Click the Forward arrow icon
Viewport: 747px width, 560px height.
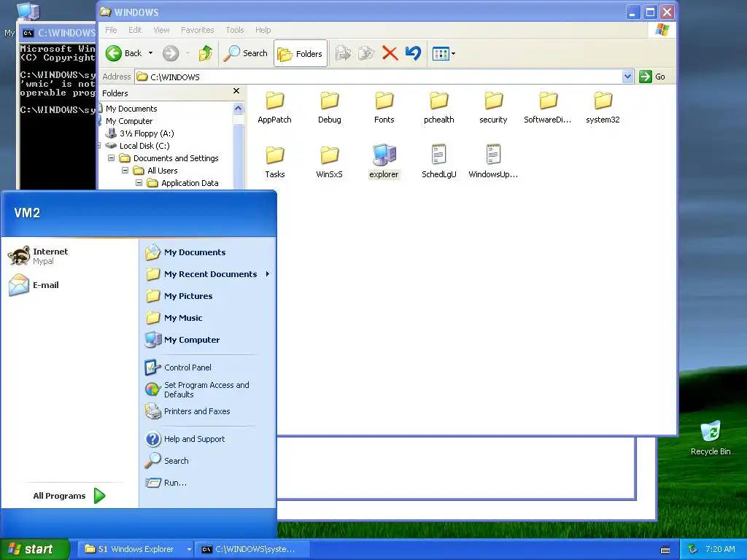[171, 53]
